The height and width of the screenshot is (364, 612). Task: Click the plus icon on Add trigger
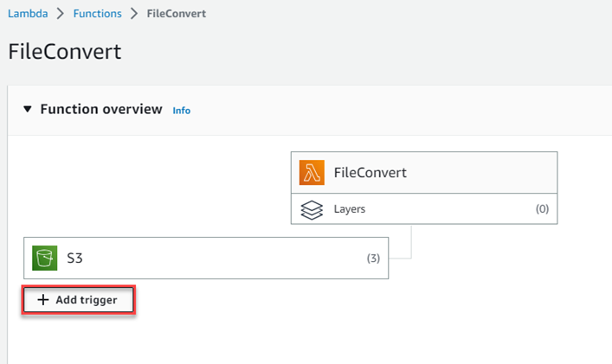(42, 300)
